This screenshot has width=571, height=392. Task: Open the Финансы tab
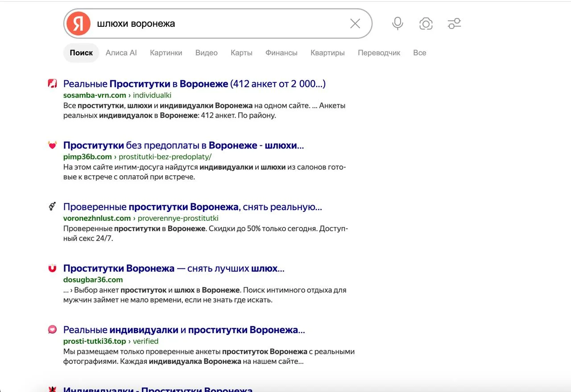pyautogui.click(x=281, y=53)
